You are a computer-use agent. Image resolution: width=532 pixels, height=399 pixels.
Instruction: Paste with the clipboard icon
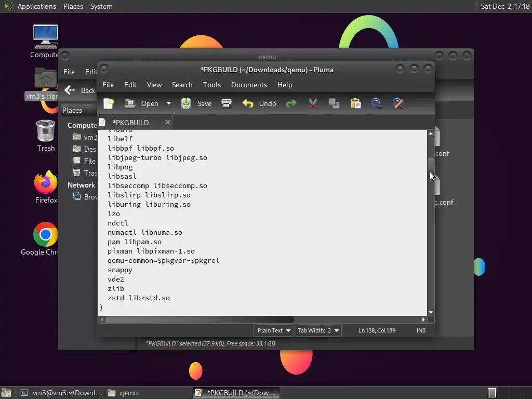pyautogui.click(x=355, y=103)
